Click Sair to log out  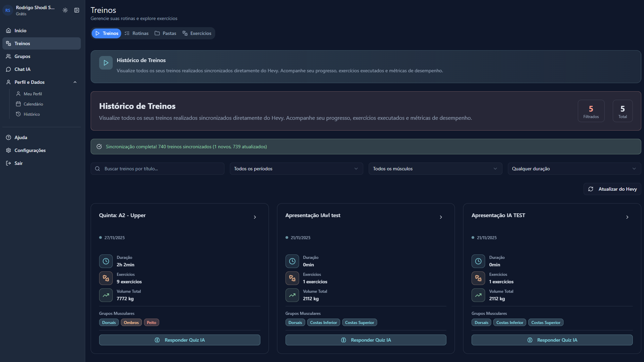click(x=18, y=163)
